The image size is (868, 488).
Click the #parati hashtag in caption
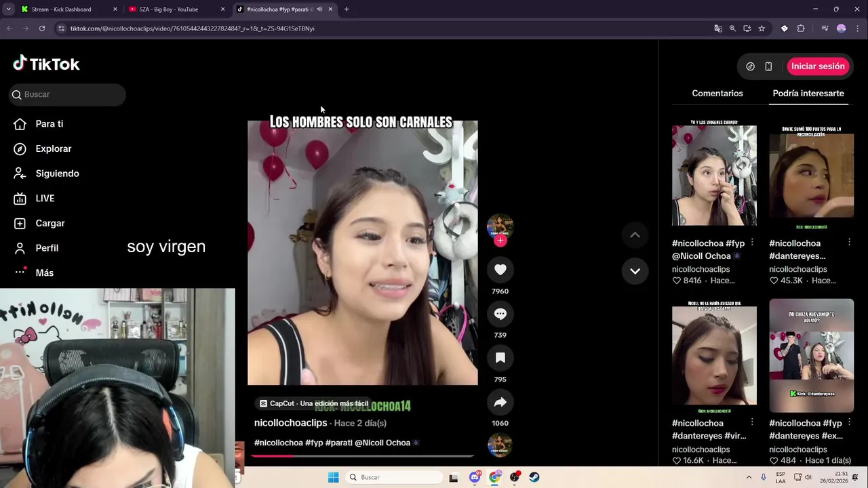click(338, 443)
